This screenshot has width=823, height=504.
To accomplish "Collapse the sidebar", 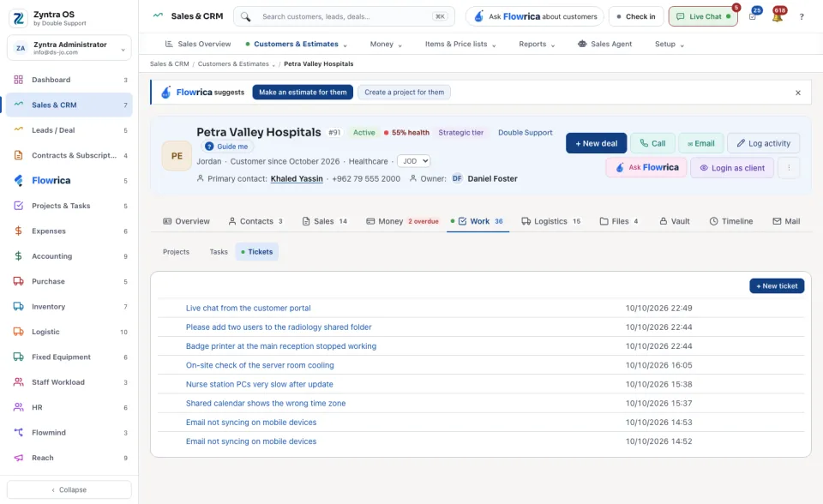I will pyautogui.click(x=69, y=489).
